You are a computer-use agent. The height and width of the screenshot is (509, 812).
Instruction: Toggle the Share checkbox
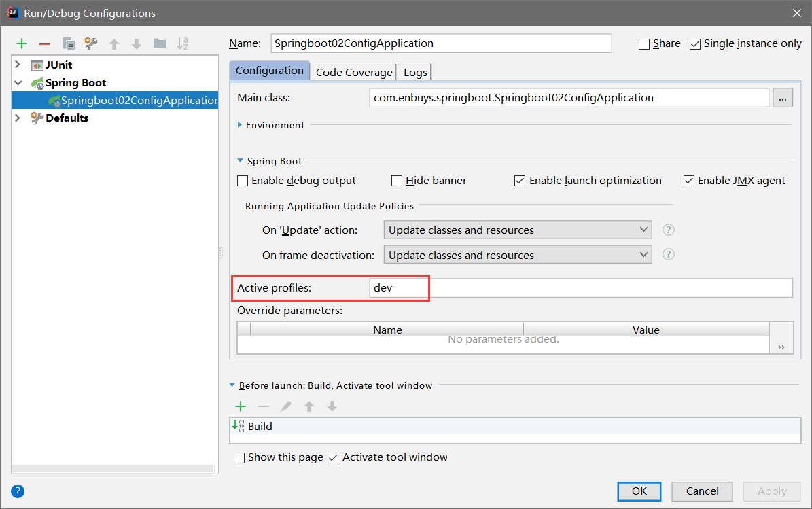coord(644,44)
